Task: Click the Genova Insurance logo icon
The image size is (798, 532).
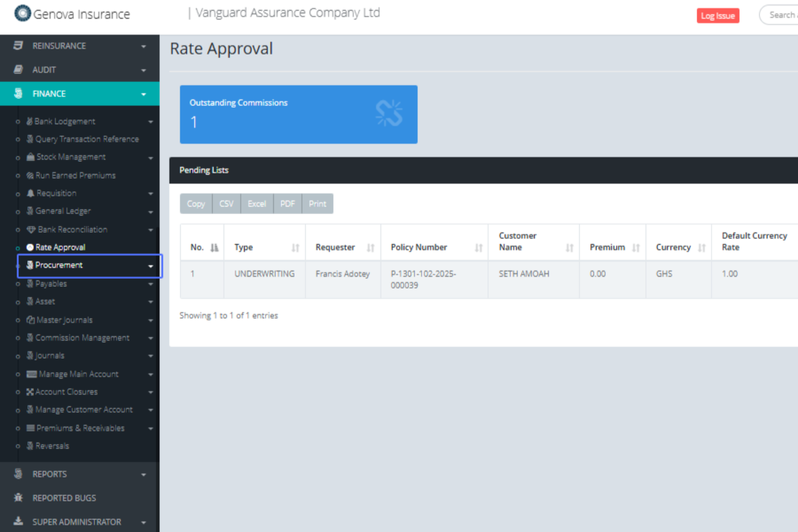Action: tap(23, 13)
